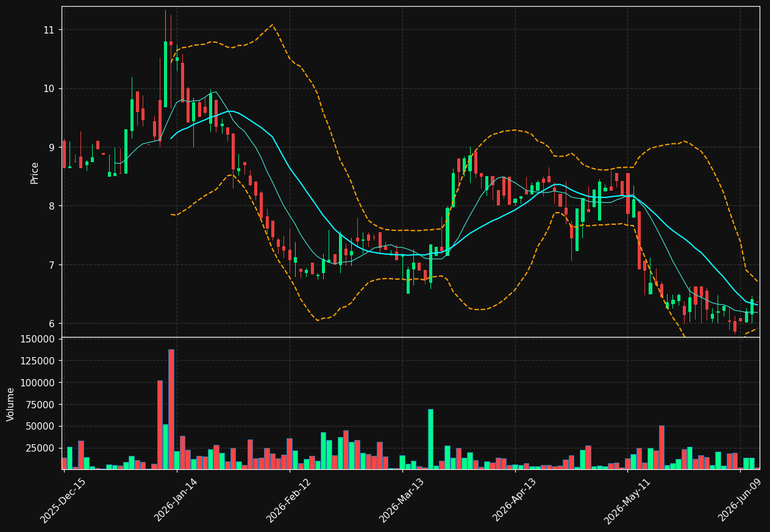Click the 2026-Apr-13 date label

point(515,500)
